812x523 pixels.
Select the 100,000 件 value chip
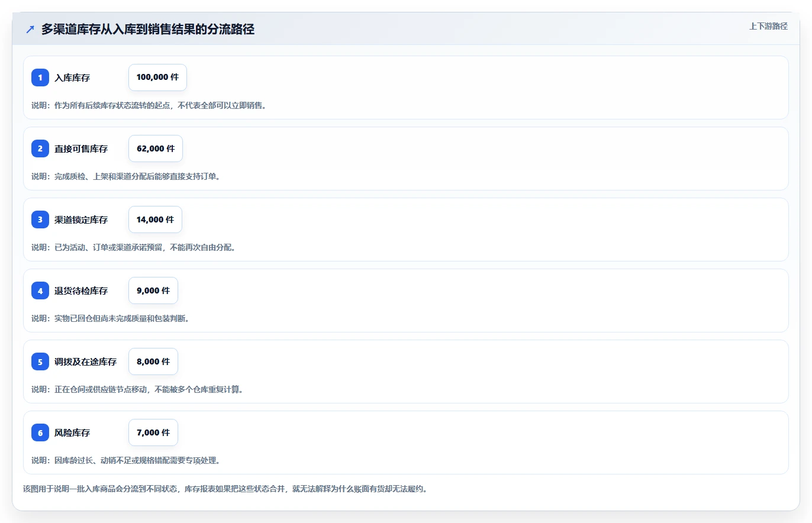(157, 78)
